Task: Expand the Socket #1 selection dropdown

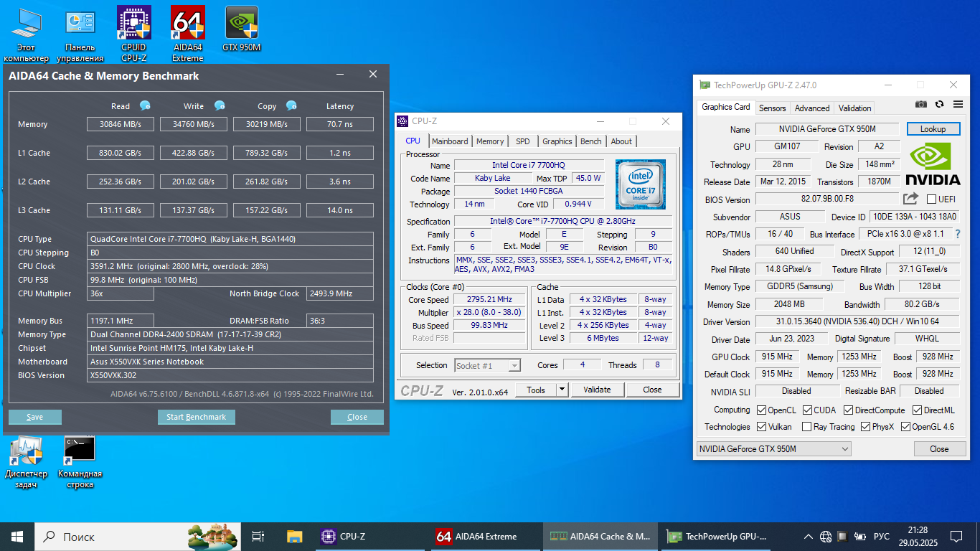Action: point(514,366)
